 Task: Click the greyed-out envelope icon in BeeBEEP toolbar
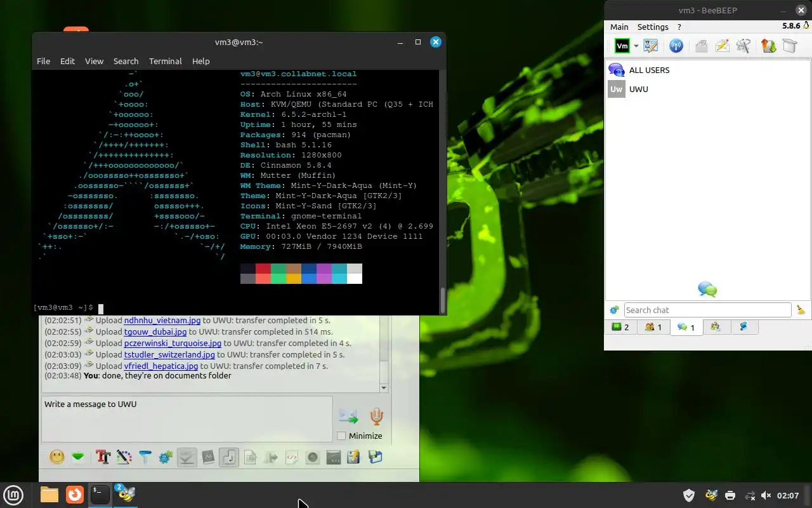point(701,46)
